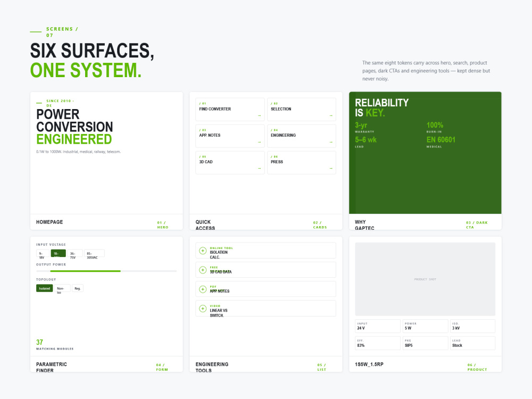Click the 100% burn-in stat
Viewport: 532px width, 399px height.
point(435,127)
